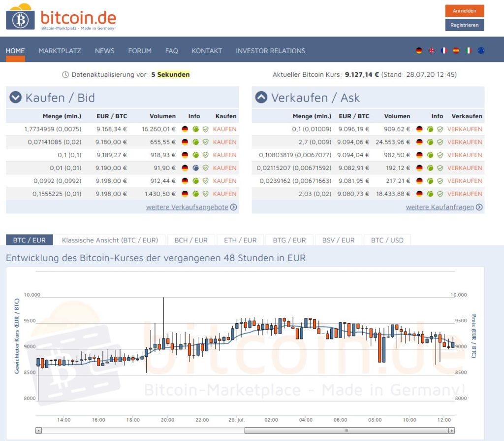Viewport: 504px width, 441px height.
Task: Click VERKAUFEN for 9.094,06 € request
Action: [x=465, y=142]
